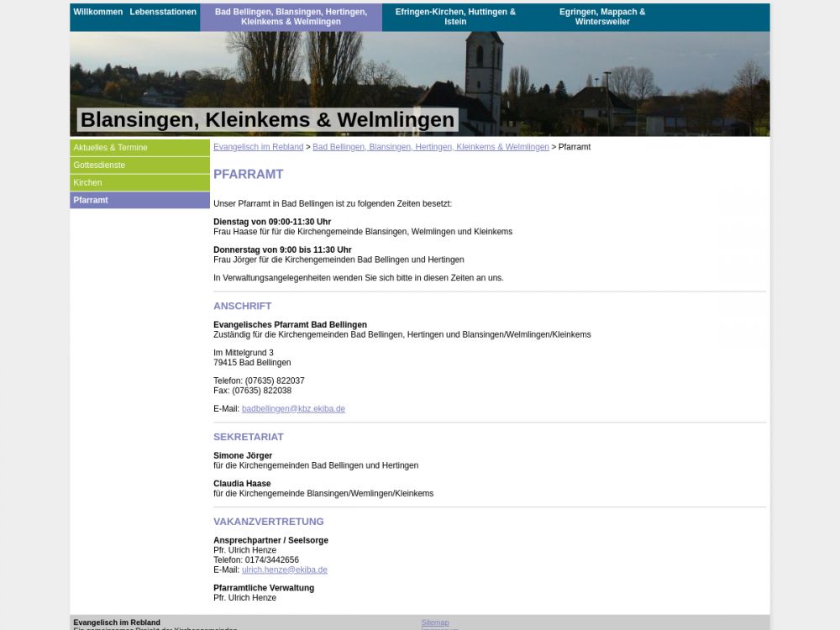Open the Lebensstationen menu item
The height and width of the screenshot is (630, 840).
pos(163,12)
